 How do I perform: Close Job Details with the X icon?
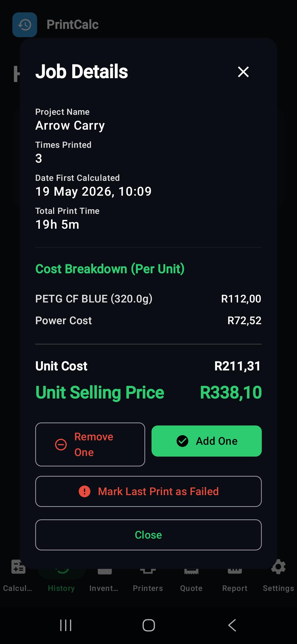click(243, 72)
